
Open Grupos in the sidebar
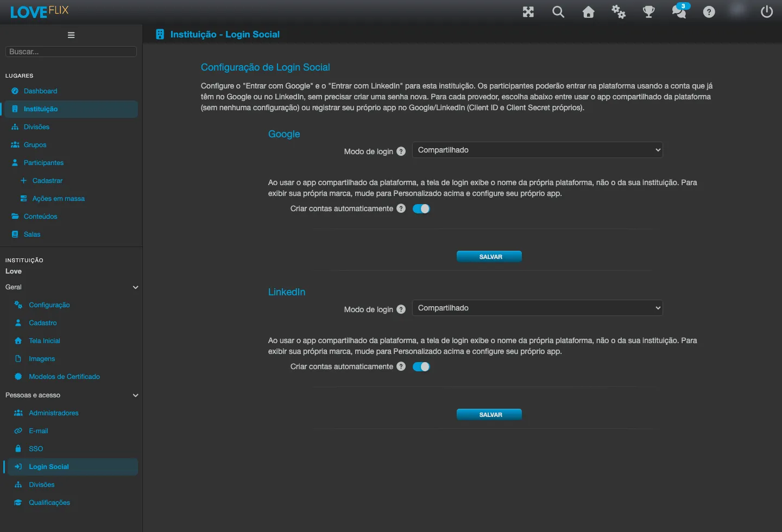click(x=35, y=145)
